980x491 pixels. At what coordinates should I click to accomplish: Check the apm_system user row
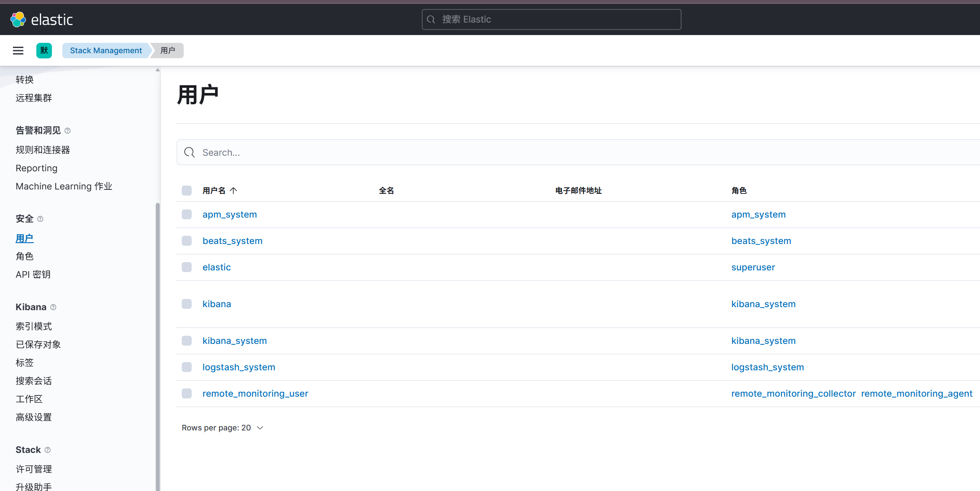(x=186, y=215)
